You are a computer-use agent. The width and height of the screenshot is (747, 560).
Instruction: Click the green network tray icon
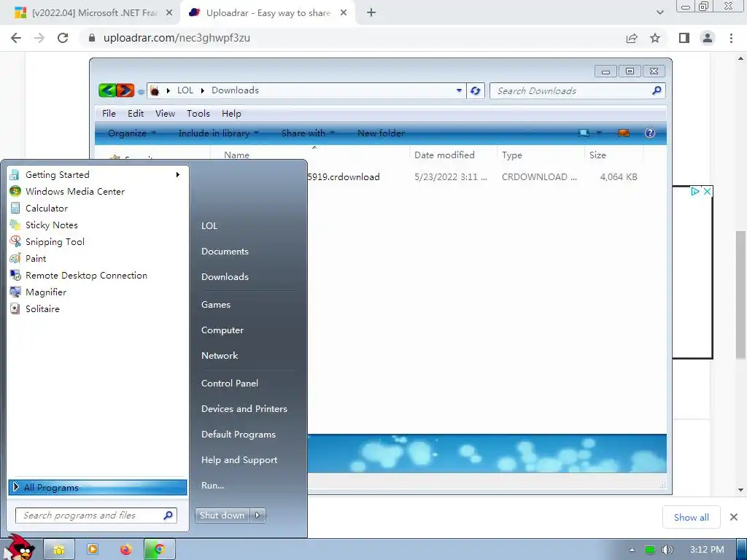click(650, 550)
